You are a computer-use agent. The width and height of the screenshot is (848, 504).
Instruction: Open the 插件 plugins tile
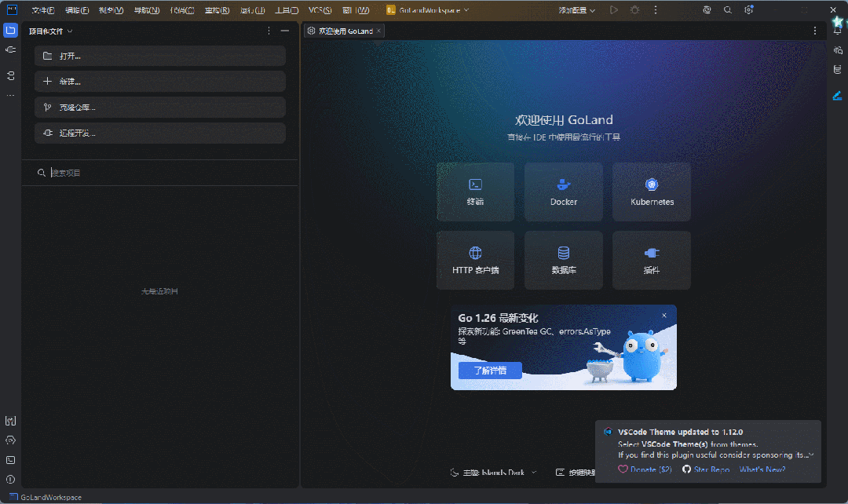[x=652, y=260]
